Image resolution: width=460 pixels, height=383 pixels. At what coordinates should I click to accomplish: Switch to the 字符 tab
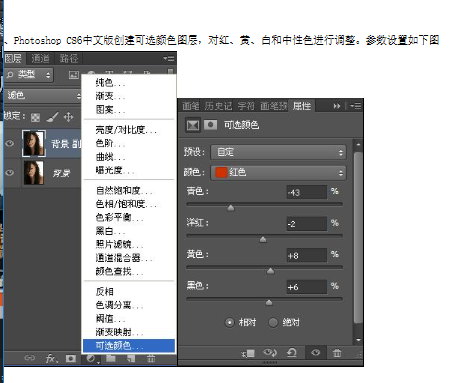point(246,106)
